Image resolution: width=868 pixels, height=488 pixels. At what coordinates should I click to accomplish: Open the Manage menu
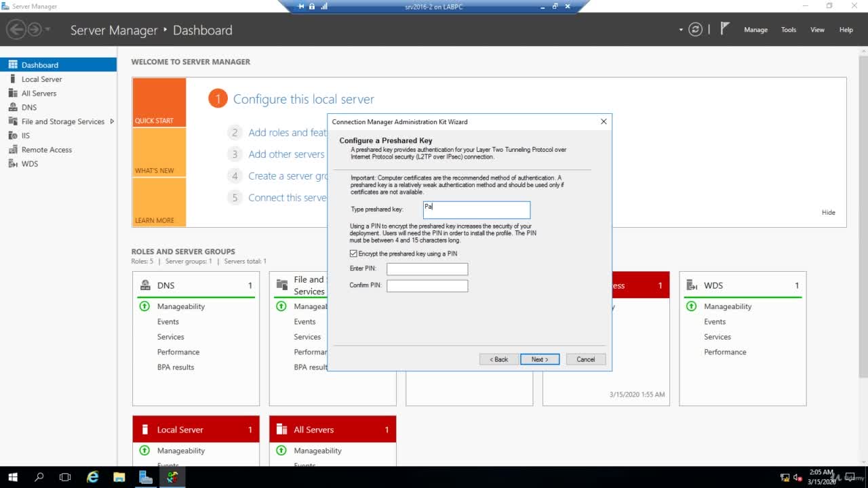pos(755,30)
